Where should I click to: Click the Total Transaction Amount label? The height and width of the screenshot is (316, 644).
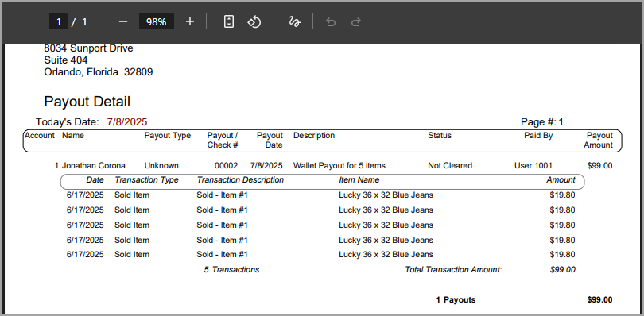coord(453,270)
